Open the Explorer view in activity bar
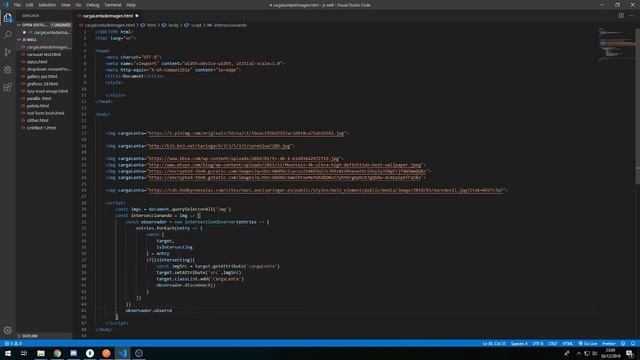Image resolution: width=640 pixels, height=360 pixels. 7,18
